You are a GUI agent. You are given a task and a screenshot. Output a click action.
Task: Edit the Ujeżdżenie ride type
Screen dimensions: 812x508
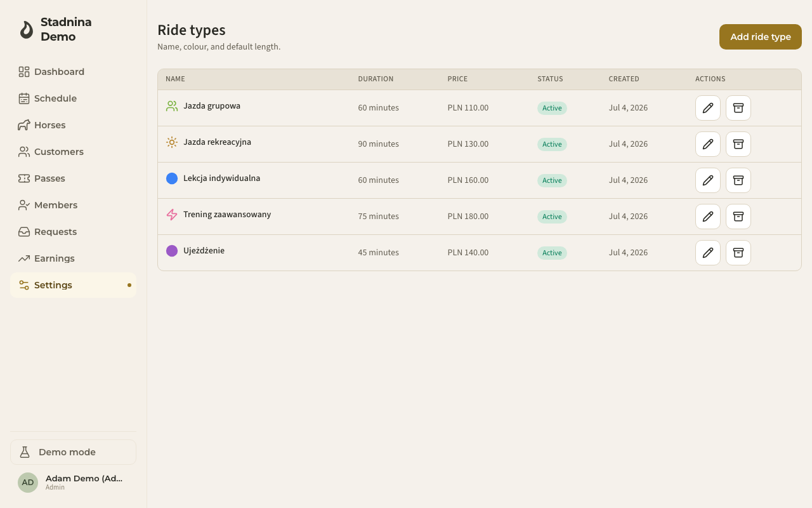(x=708, y=253)
